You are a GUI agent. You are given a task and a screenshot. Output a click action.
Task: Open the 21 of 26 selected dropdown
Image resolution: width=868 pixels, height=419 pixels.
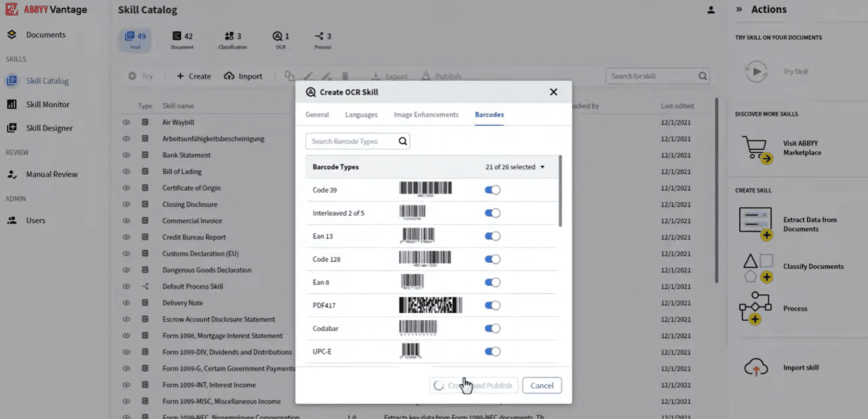pos(515,167)
